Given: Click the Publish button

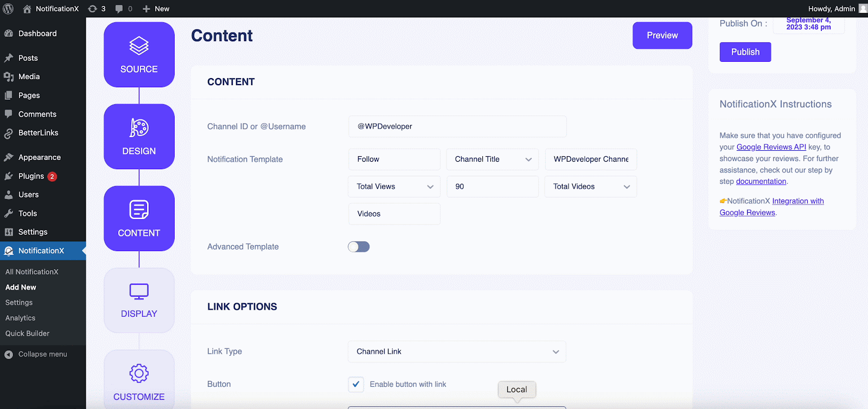Looking at the screenshot, I should coord(745,52).
